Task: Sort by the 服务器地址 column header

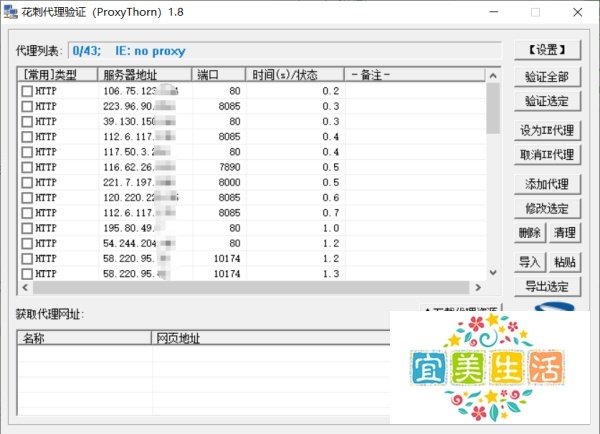Action: (145, 75)
